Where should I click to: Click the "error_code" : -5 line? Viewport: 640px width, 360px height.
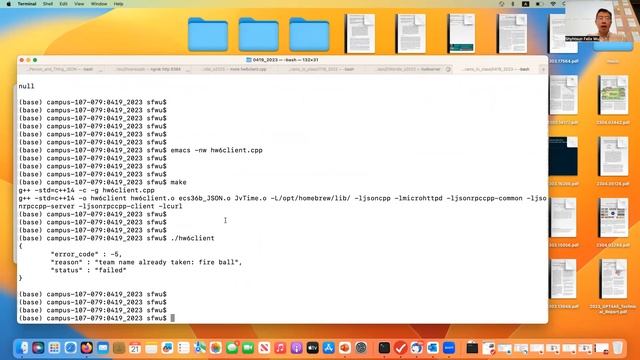[x=86, y=254]
